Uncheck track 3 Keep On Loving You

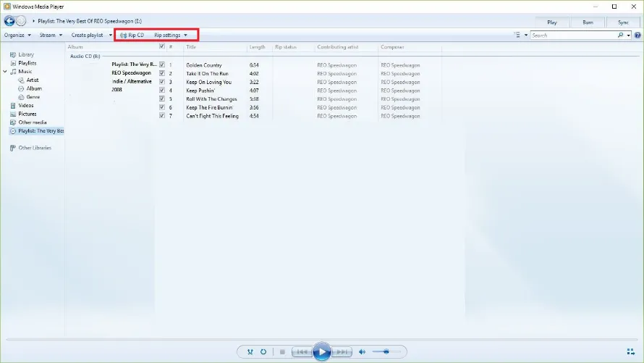pos(162,82)
